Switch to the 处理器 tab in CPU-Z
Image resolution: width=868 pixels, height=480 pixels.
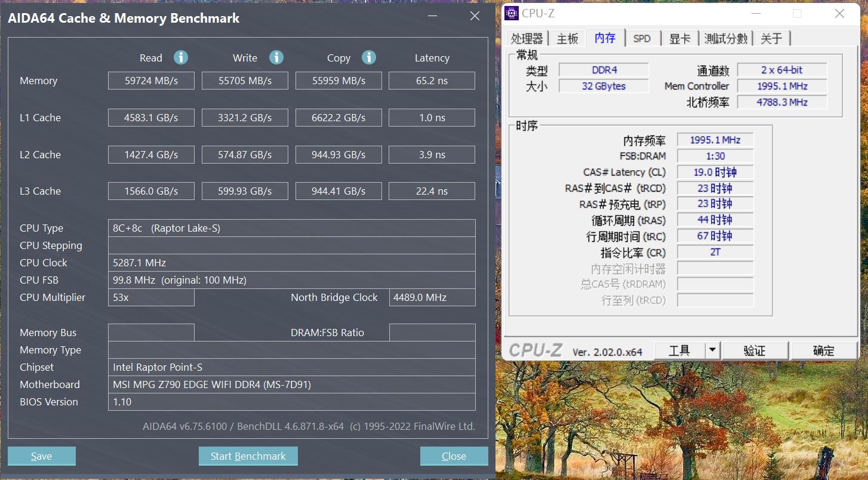pyautogui.click(x=527, y=38)
